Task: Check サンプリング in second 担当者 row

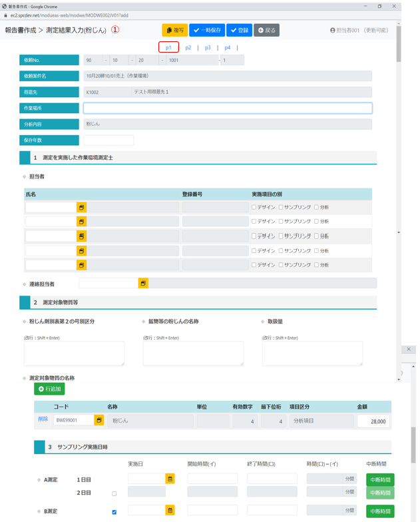Action: pos(281,221)
